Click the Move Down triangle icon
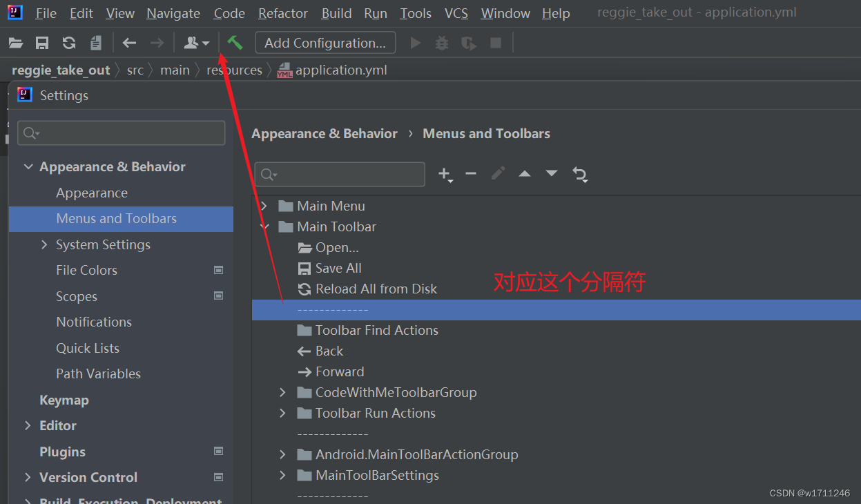 click(551, 174)
